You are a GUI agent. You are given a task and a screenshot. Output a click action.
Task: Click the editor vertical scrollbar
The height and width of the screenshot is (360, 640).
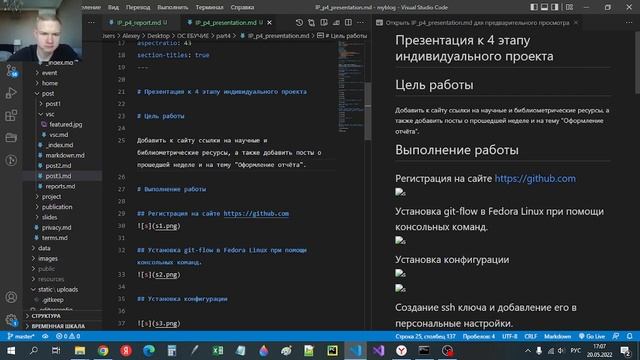pos(368,111)
